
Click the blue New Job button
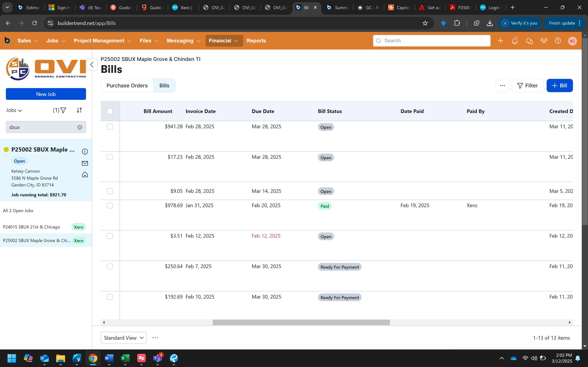(x=46, y=94)
